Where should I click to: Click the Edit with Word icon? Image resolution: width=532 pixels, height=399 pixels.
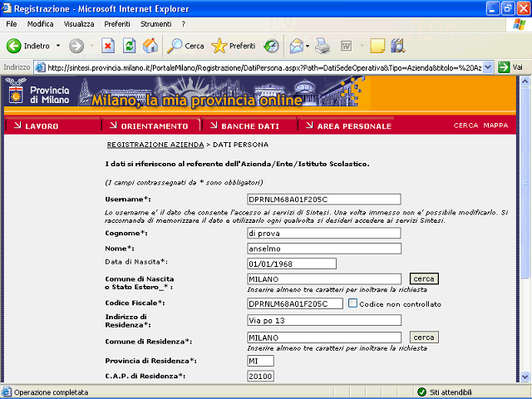tap(346, 47)
